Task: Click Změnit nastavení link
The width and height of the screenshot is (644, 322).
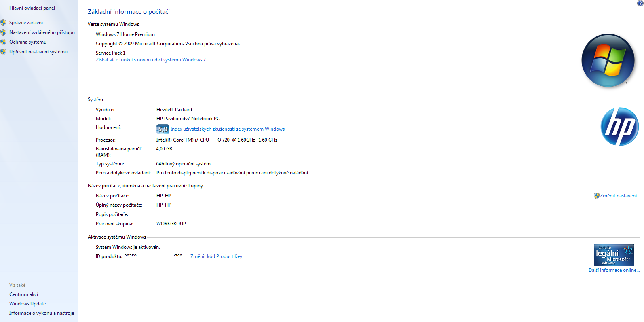Action: 618,196
